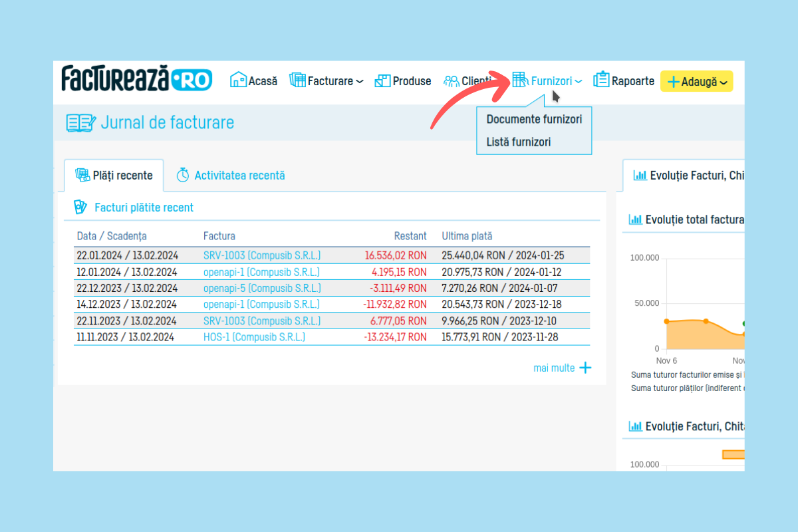Screen dimensions: 798x532
Task: Select Documente furnizori from the menu
Action: (x=534, y=119)
